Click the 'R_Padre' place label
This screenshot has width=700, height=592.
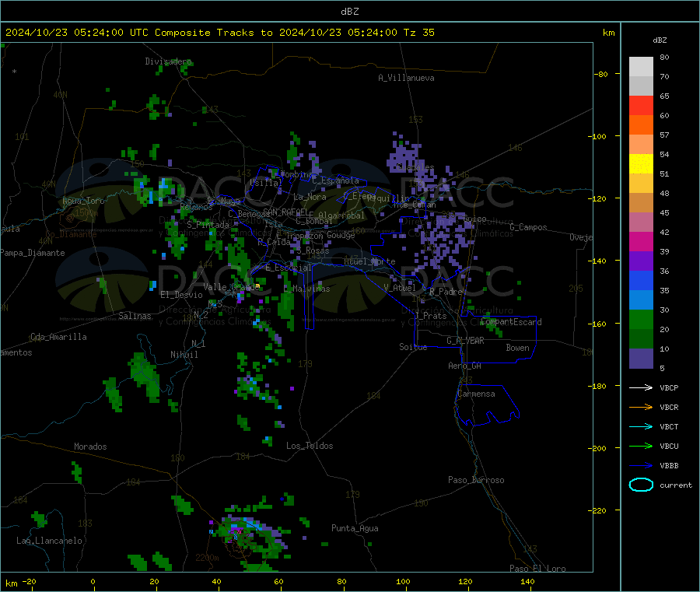click(x=446, y=292)
